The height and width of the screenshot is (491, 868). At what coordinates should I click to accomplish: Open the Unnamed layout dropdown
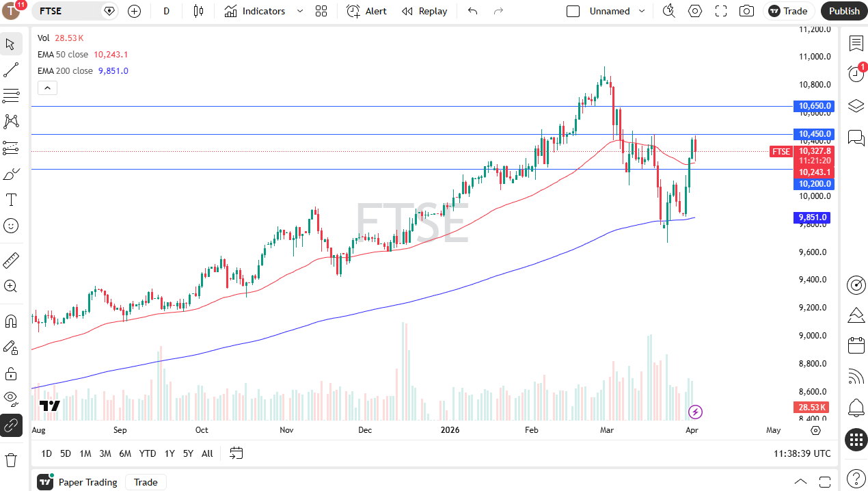click(617, 11)
